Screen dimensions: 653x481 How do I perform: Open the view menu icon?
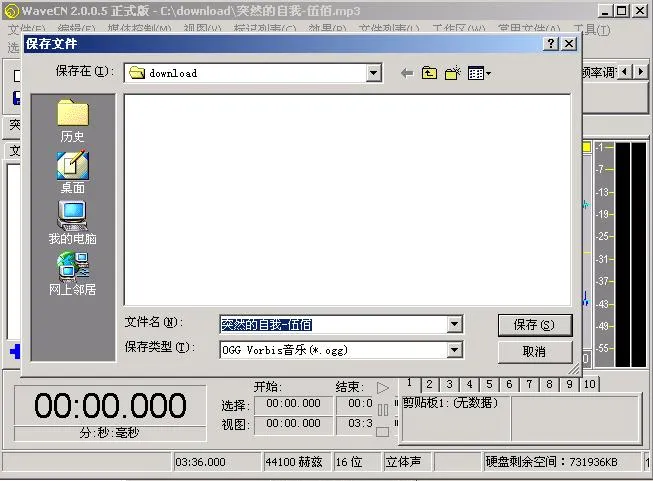(x=479, y=74)
